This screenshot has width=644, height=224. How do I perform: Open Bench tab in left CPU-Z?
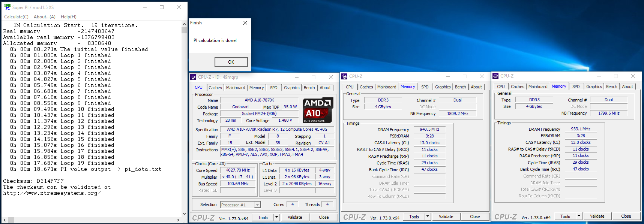tap(309, 88)
